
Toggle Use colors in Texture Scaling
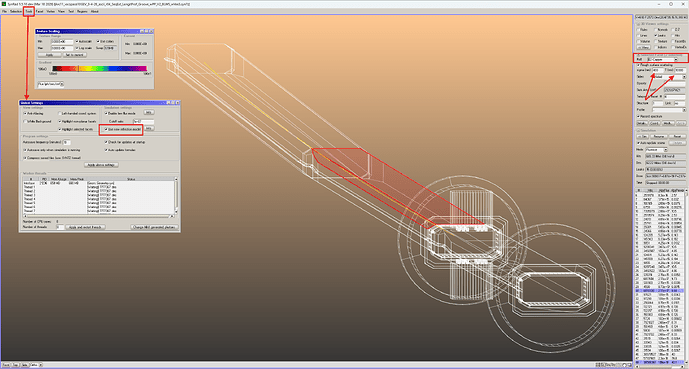(x=98, y=41)
